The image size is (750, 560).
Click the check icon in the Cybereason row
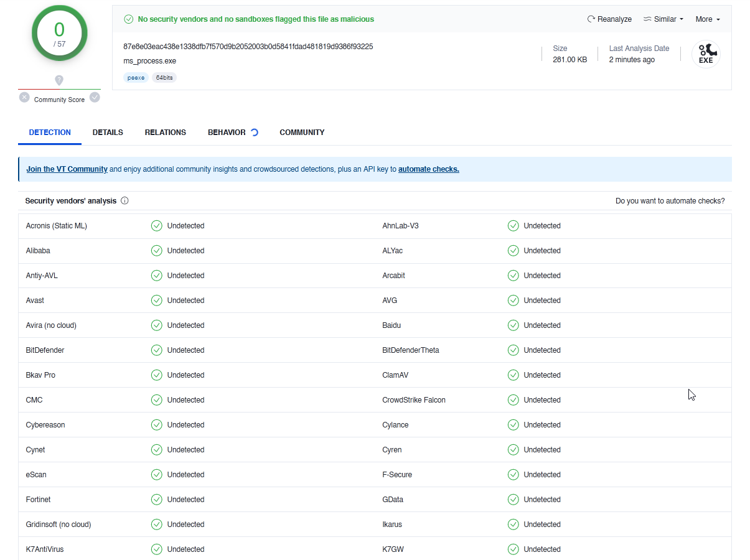[x=157, y=425]
